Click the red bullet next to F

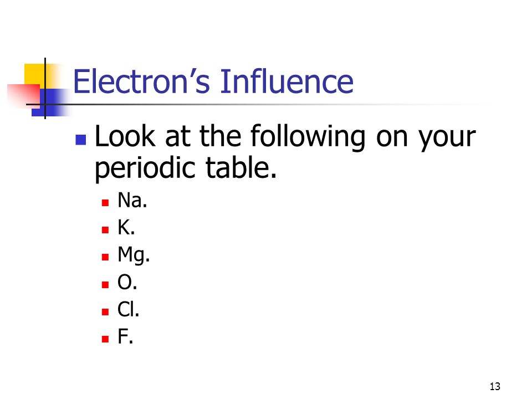(x=105, y=339)
